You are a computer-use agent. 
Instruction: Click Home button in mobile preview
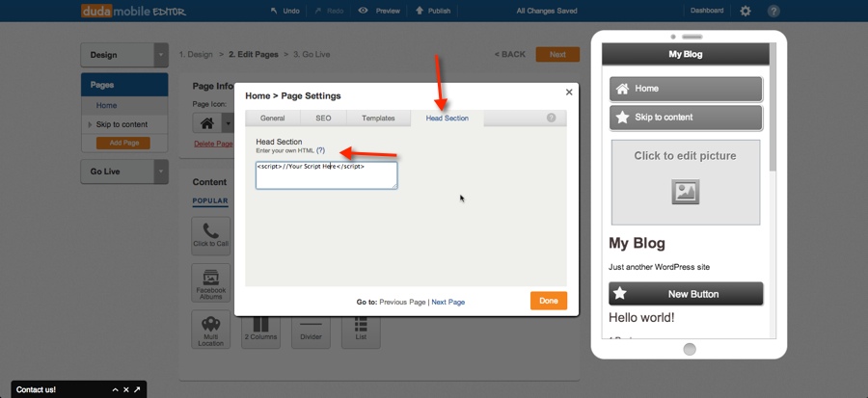[686, 89]
